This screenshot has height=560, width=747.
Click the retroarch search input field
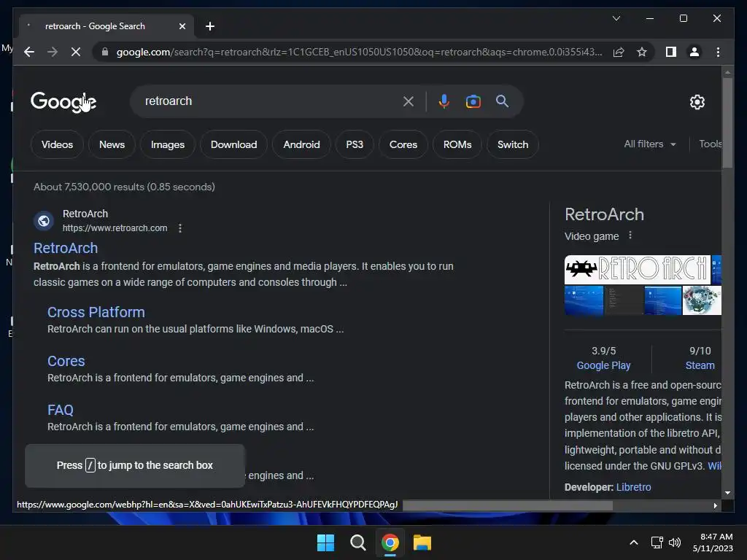pyautogui.click(x=269, y=101)
